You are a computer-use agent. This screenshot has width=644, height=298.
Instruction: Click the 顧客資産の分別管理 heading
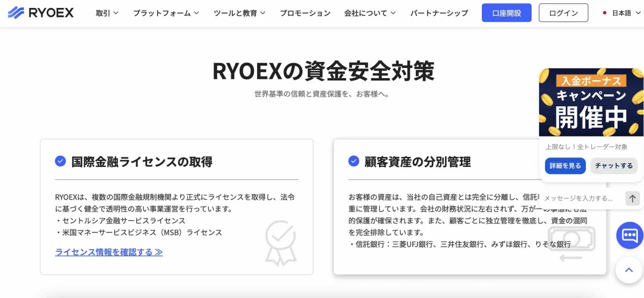pos(417,161)
